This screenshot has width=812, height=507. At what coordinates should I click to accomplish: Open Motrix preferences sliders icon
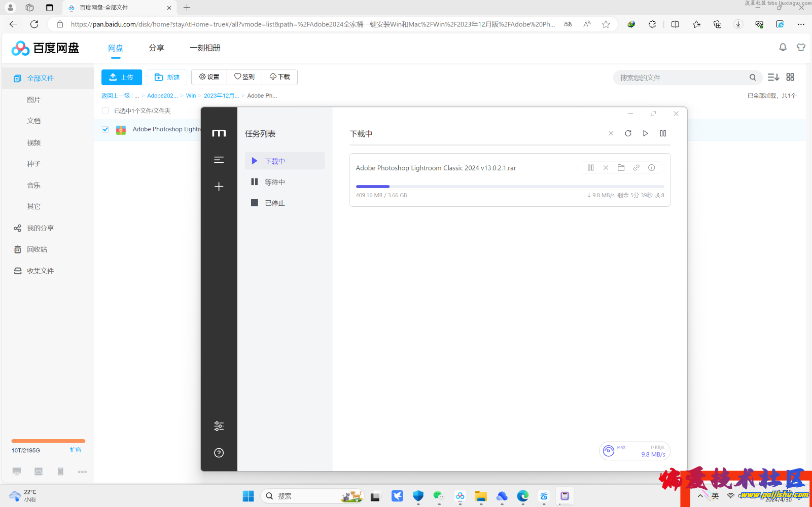pos(219,426)
